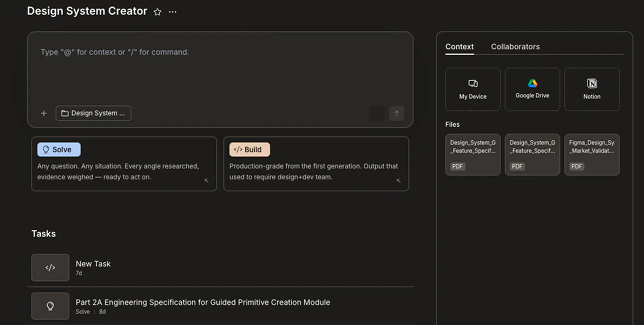The width and height of the screenshot is (644, 325).
Task: Click the up-arrow send button
Action: [396, 113]
